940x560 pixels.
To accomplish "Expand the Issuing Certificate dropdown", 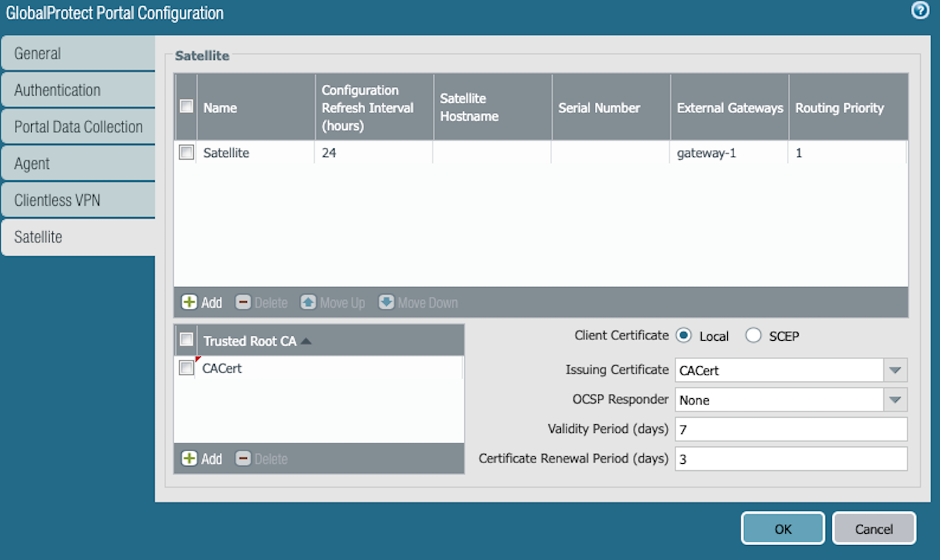I will tap(895, 370).
